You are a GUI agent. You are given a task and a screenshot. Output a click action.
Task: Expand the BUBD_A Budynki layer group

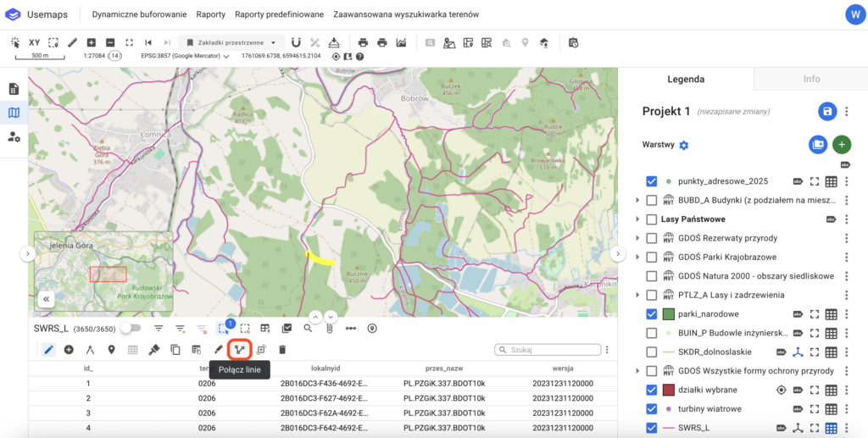click(637, 201)
